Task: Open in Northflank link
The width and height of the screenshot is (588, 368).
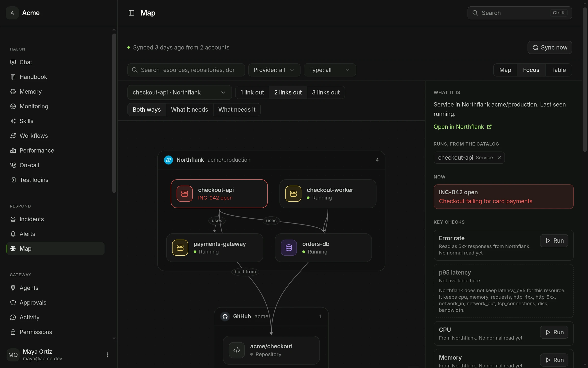Action: (463, 127)
